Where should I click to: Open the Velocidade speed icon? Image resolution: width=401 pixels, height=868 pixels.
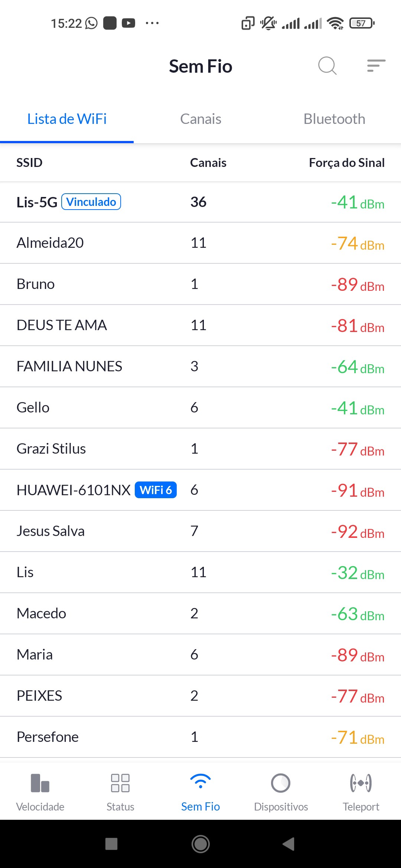[x=40, y=783]
